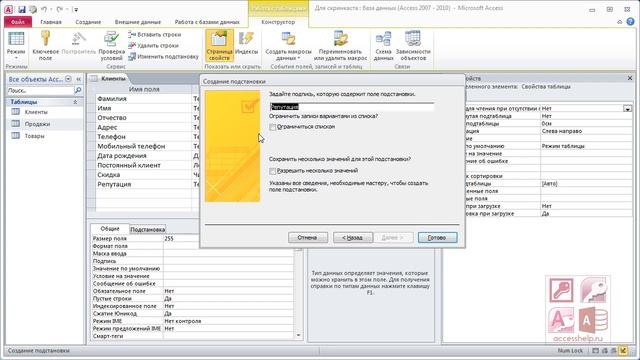
Task: Collapse Таблицы group in navigation pane
Action: pos(75,102)
